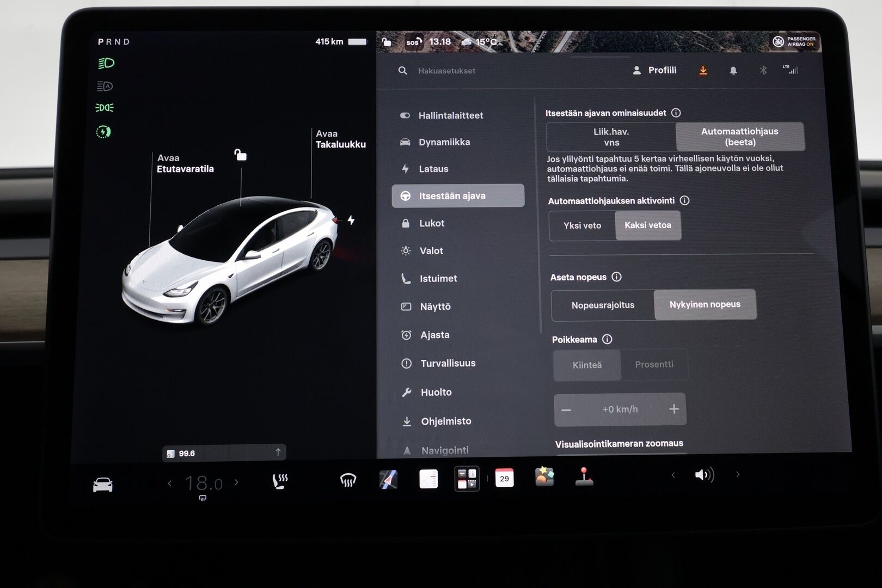Select Nykyinen nopeus speed setting
Image resolution: width=882 pixels, height=588 pixels.
tap(705, 304)
